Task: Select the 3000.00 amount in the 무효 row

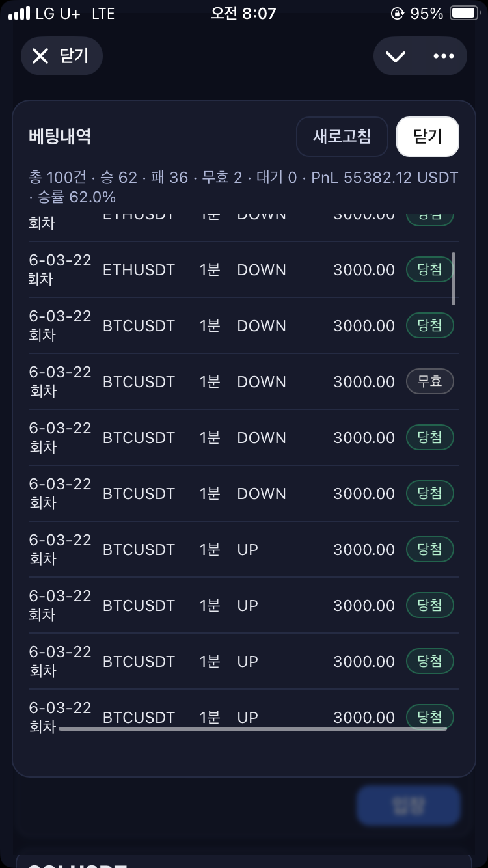Action: [x=364, y=382]
